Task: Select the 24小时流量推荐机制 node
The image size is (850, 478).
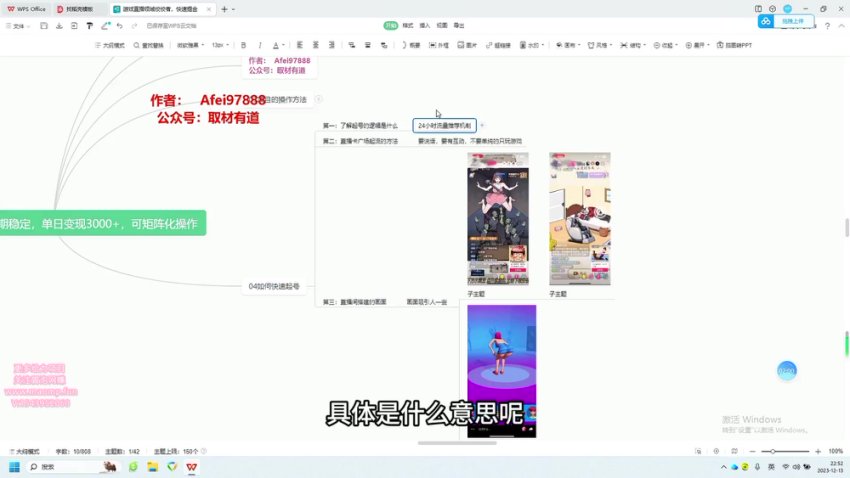Action: click(444, 126)
